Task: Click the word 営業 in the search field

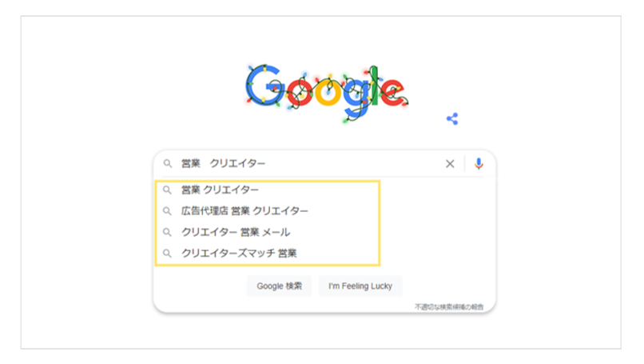Action: pos(190,164)
